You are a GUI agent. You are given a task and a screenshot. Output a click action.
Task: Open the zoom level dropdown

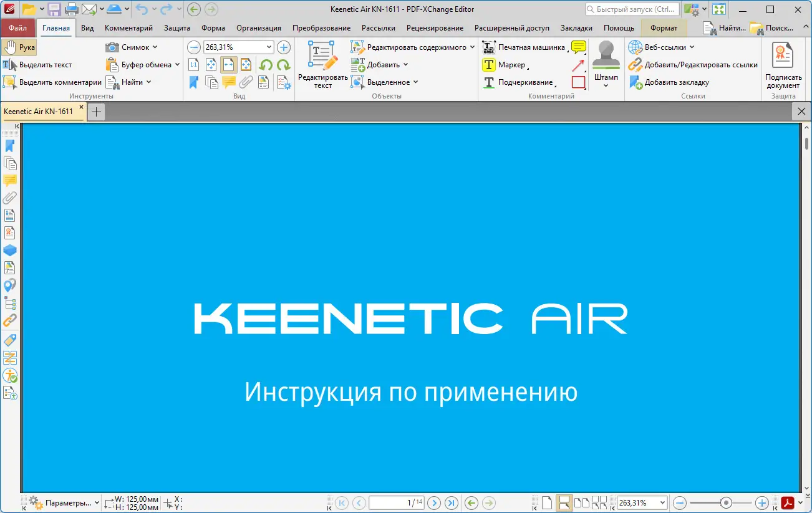coord(269,47)
